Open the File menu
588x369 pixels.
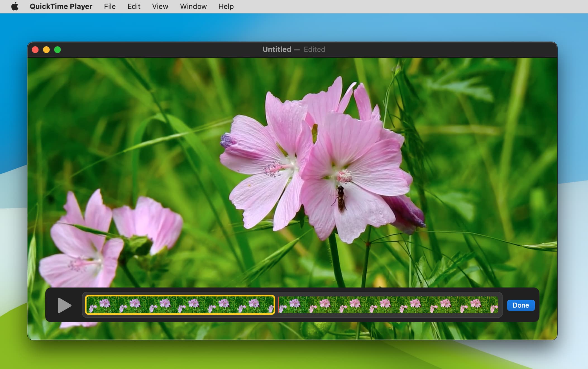pyautogui.click(x=110, y=6)
